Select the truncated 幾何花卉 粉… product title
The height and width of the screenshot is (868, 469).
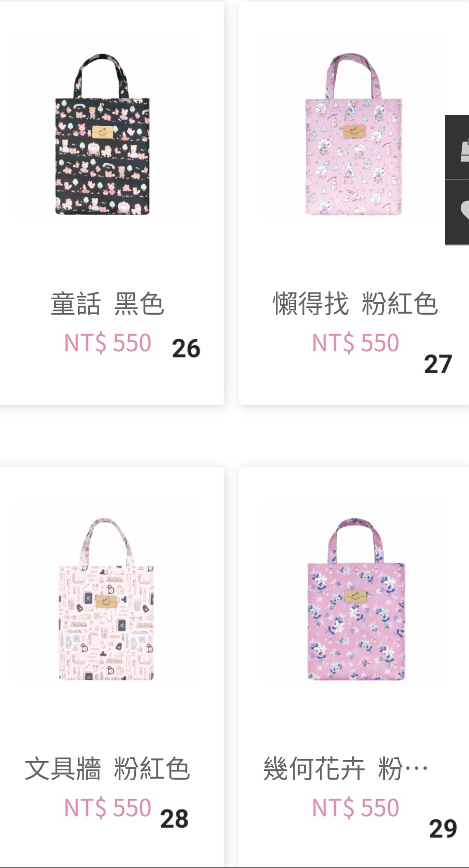[x=346, y=769]
